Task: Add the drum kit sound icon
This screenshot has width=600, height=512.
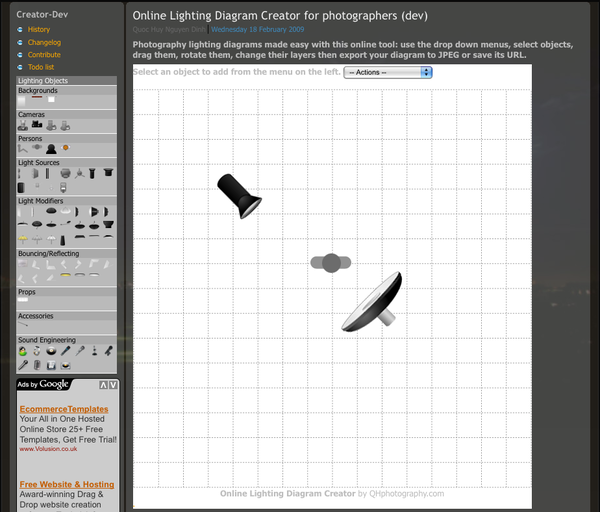Action: [37, 351]
